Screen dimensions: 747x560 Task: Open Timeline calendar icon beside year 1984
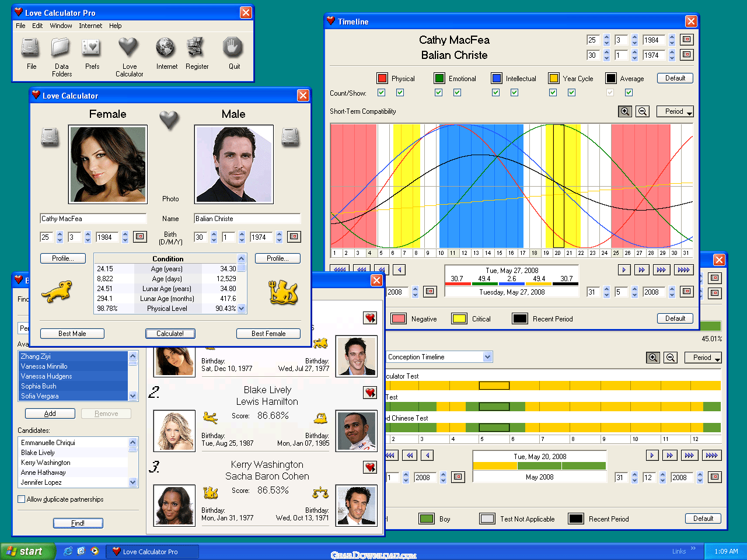pyautogui.click(x=687, y=40)
